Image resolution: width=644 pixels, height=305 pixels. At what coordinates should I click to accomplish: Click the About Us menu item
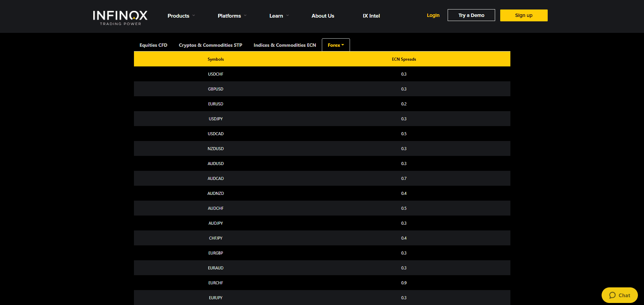[323, 16]
